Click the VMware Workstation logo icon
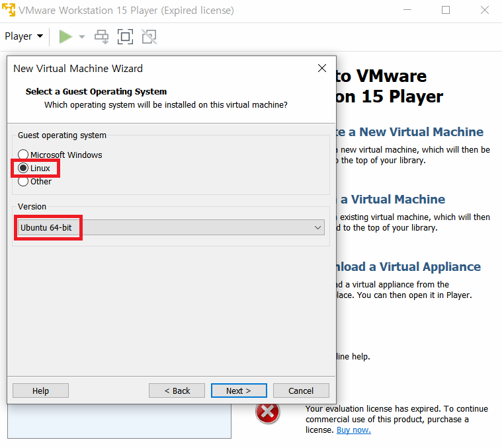502x448 pixels. 9,10
